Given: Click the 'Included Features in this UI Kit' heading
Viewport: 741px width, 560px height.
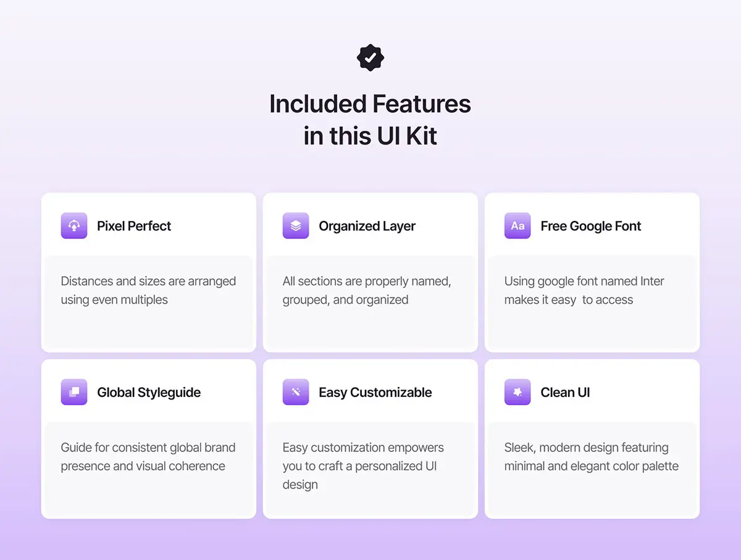Looking at the screenshot, I should pyautogui.click(x=371, y=120).
